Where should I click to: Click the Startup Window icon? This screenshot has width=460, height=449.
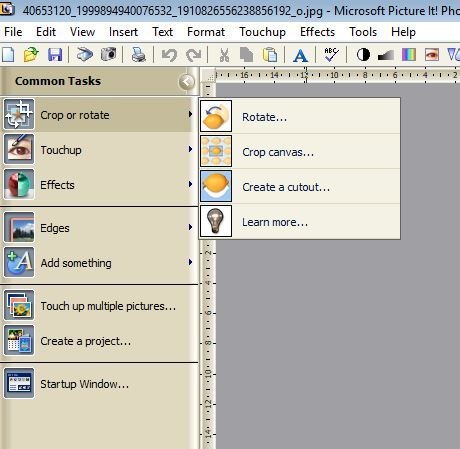pyautogui.click(x=19, y=383)
